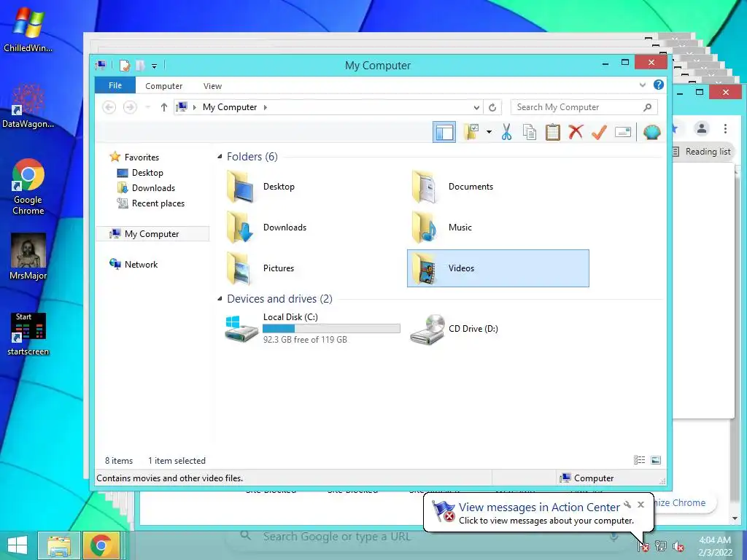Click View messages in Action Center link

tap(539, 507)
